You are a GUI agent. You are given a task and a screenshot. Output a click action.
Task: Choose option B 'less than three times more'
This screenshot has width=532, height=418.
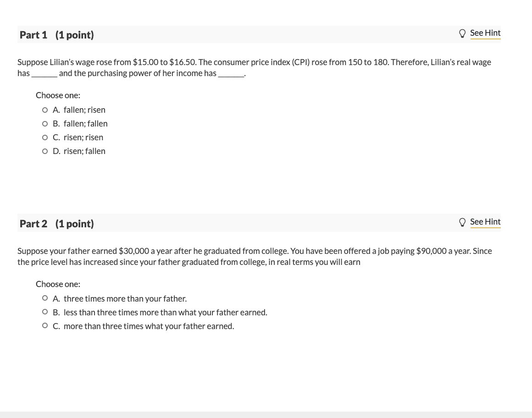coord(44,312)
